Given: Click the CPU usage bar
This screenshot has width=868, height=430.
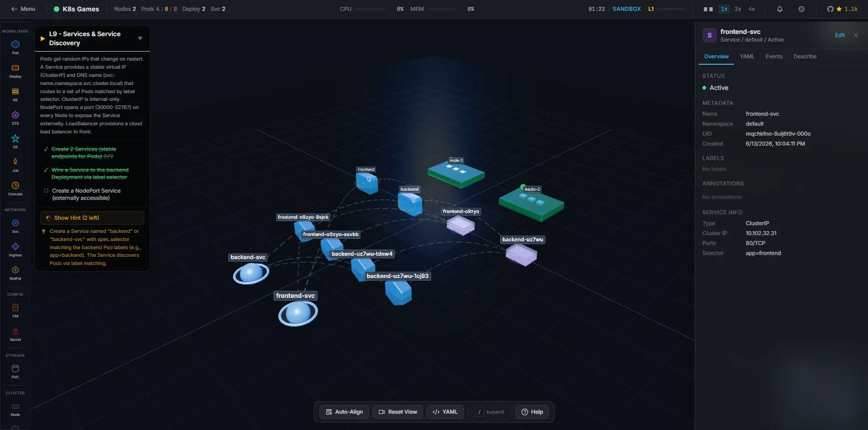Looking at the screenshot, I should coord(370,9).
